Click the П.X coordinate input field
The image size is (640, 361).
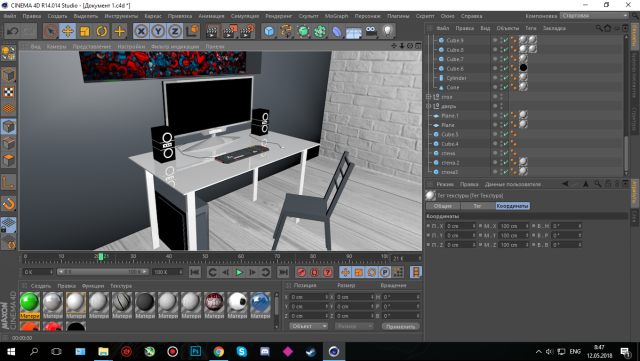(x=460, y=226)
